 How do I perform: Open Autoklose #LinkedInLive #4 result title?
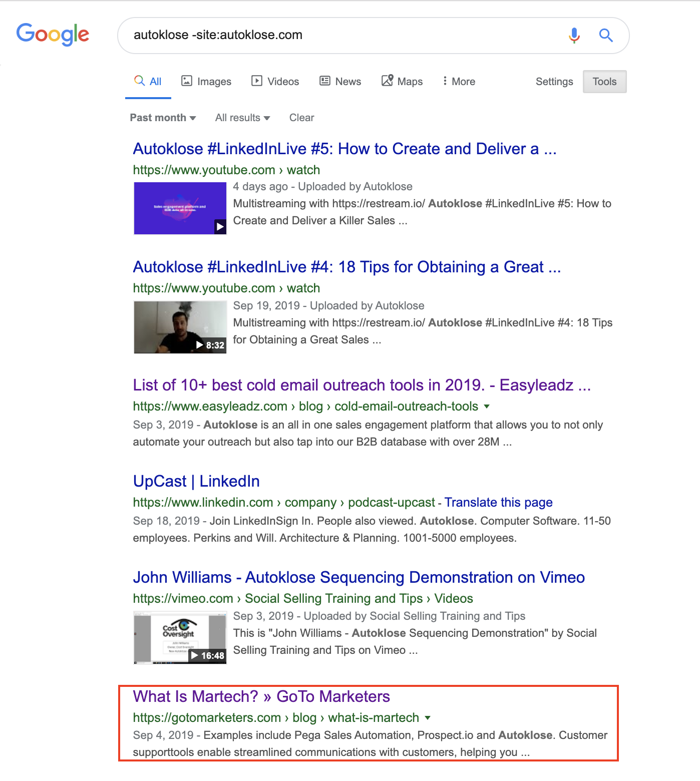346,267
